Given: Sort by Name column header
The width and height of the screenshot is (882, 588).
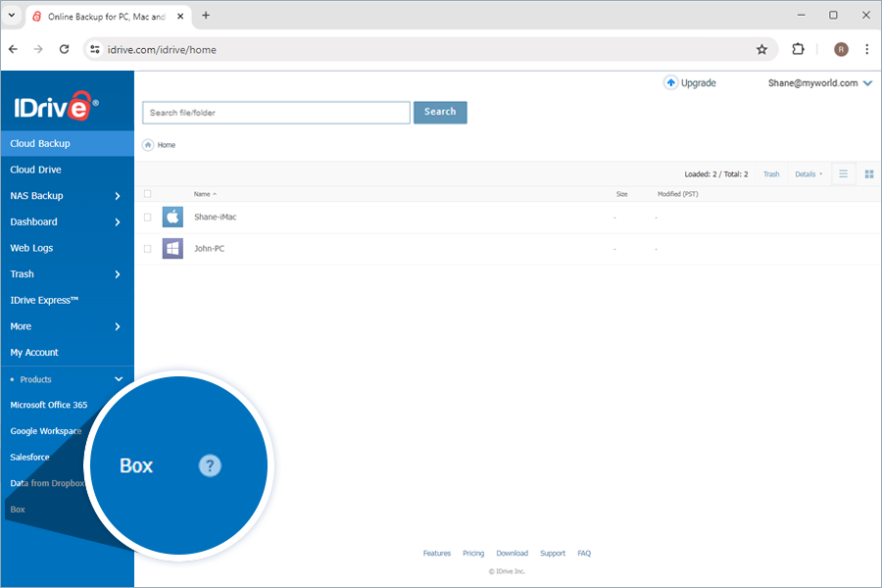Looking at the screenshot, I should (205, 194).
